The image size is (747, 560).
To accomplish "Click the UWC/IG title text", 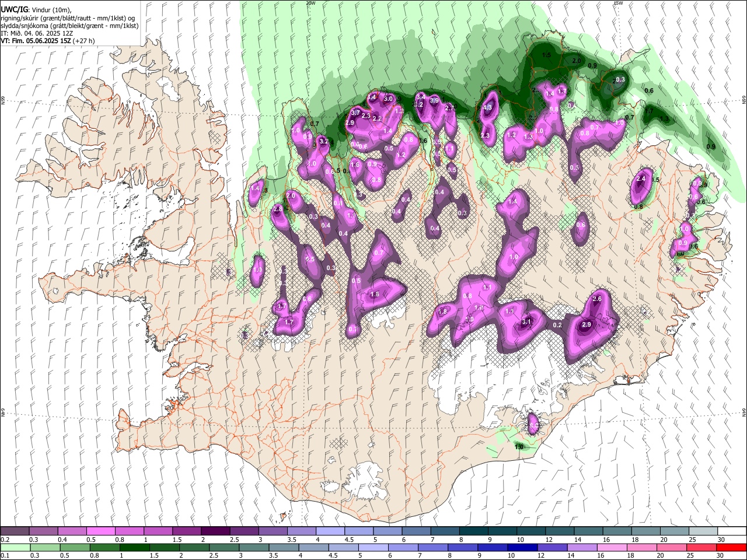I will [x=14, y=9].
